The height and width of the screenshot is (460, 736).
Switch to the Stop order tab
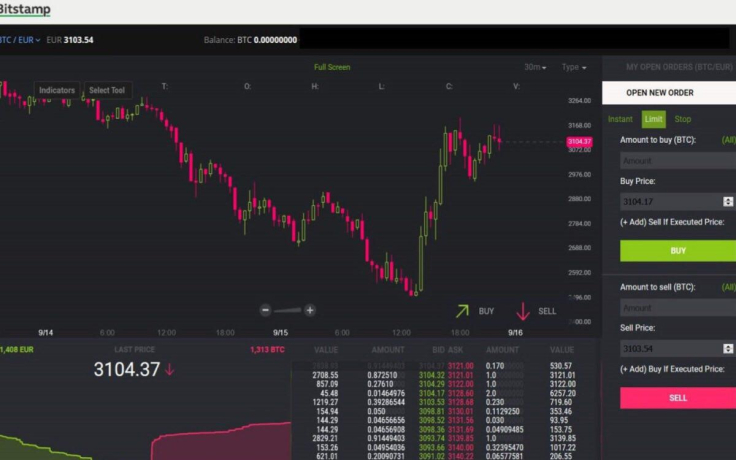click(x=682, y=119)
